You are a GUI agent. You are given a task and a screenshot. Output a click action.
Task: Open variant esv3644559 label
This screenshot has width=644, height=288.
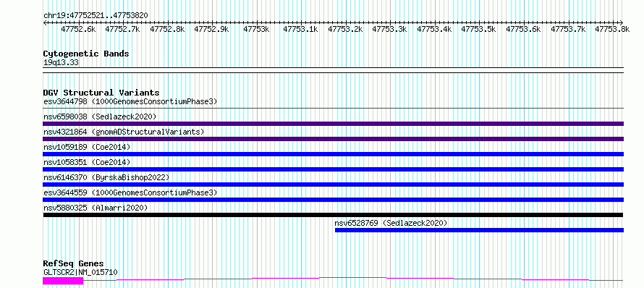[x=130, y=192]
